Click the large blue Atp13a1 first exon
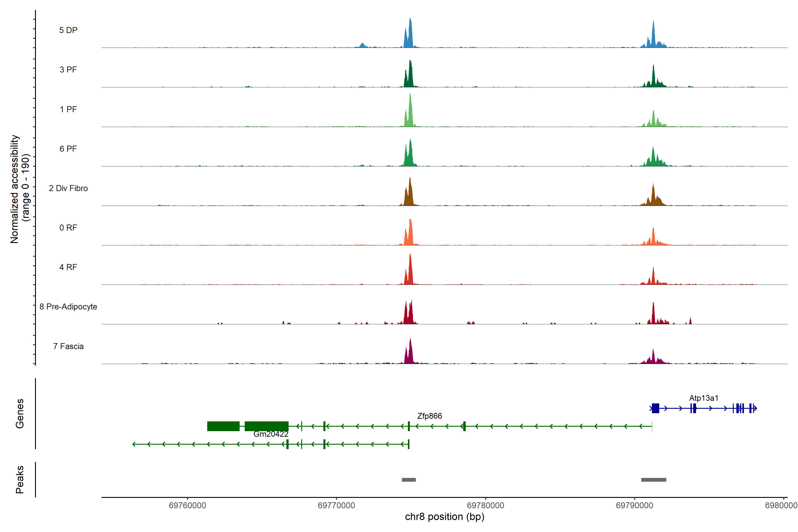 point(655,408)
